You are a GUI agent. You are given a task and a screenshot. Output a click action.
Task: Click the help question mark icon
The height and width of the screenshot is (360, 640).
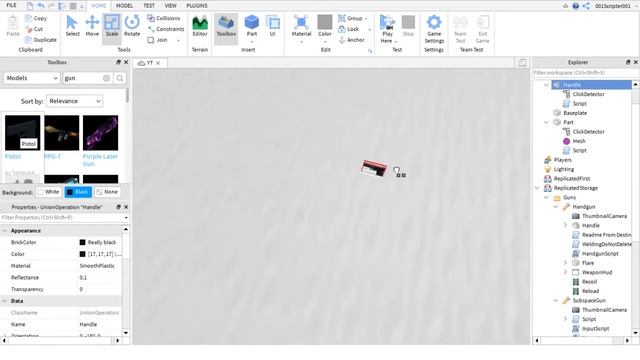(x=576, y=6)
